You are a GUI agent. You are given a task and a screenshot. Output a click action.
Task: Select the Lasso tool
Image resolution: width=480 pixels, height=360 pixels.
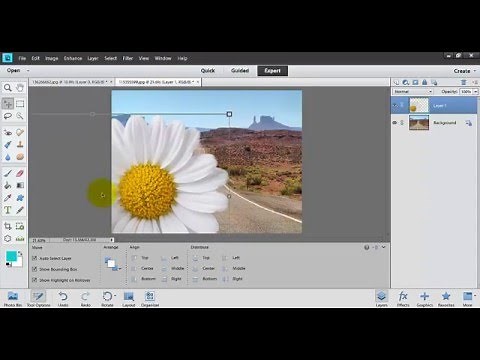point(8,116)
